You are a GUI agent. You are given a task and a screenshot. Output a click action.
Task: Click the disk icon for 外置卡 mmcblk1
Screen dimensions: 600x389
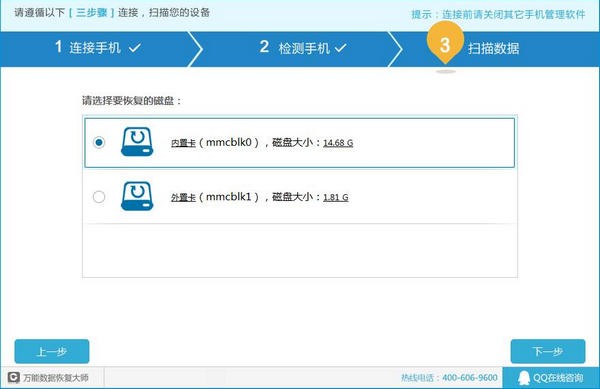point(137,196)
